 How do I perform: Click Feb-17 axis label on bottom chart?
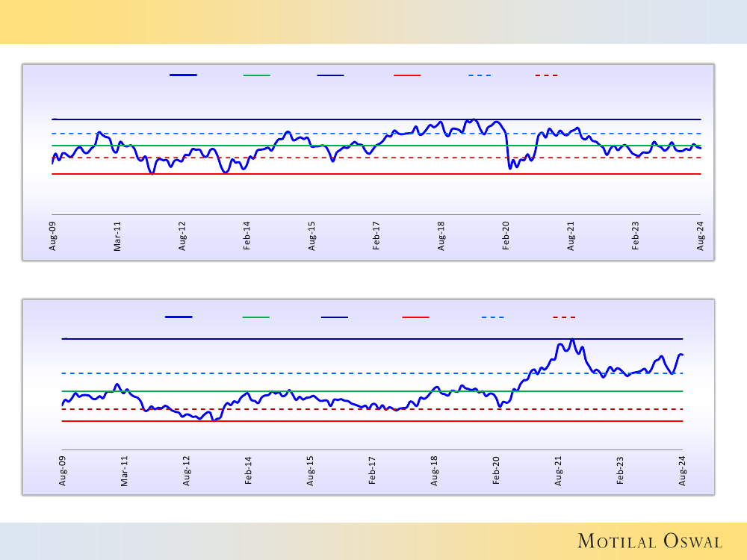[372, 470]
